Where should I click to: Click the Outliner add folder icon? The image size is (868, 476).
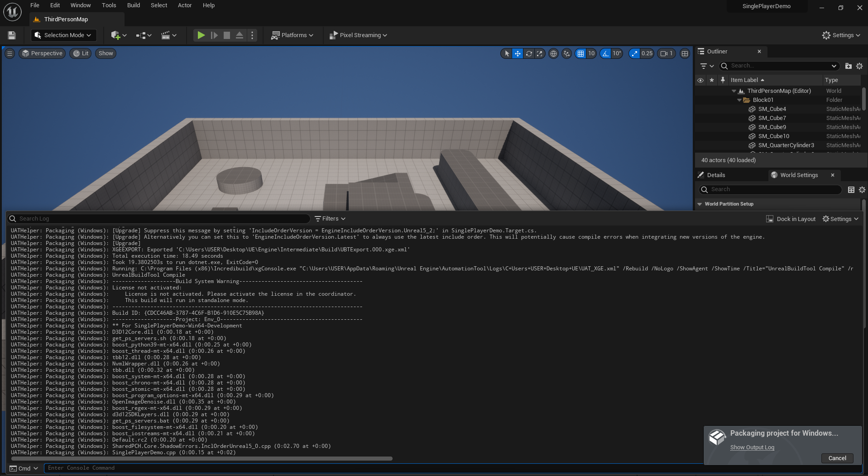(x=848, y=66)
